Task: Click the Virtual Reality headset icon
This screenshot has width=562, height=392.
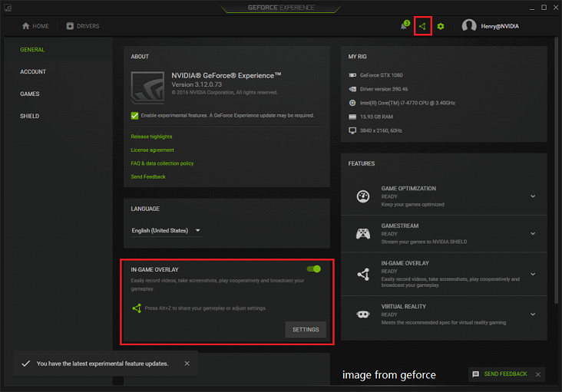Action: tap(363, 315)
